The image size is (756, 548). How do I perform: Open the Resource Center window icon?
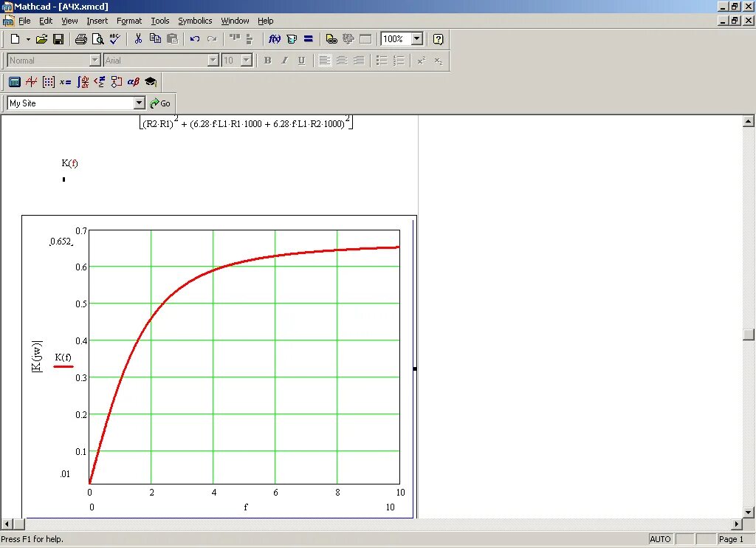[x=365, y=39]
